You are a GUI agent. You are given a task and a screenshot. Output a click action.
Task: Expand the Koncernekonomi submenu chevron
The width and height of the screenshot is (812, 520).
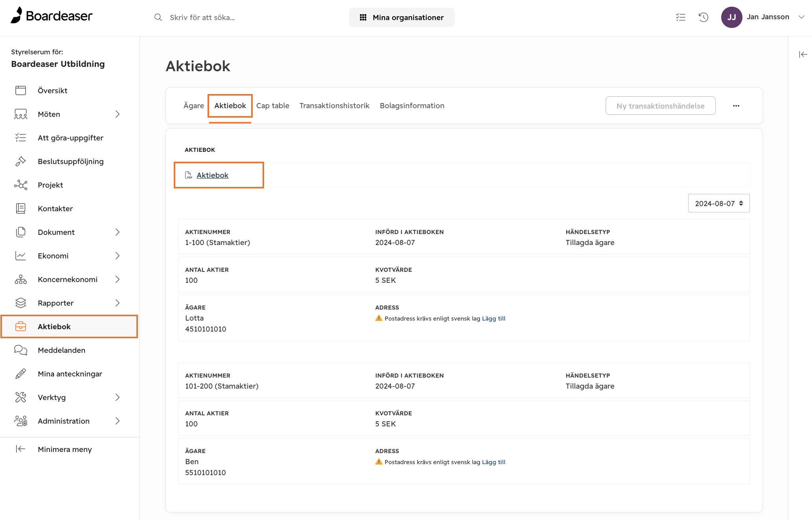(118, 279)
